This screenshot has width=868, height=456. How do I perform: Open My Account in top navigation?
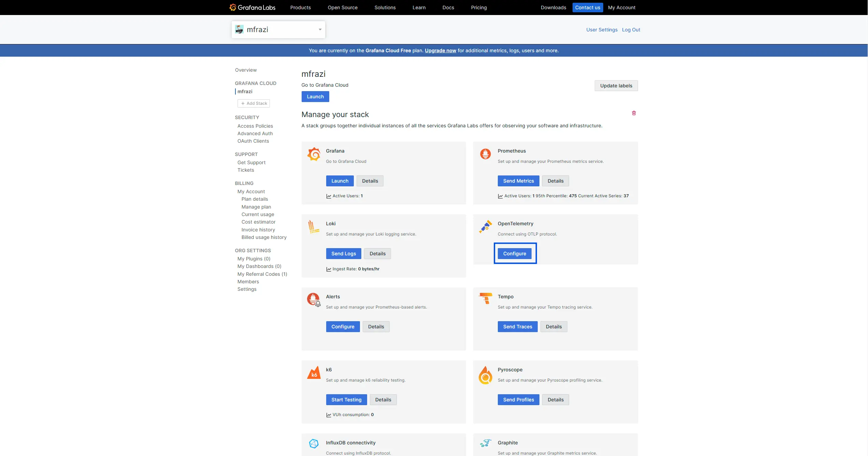point(621,8)
